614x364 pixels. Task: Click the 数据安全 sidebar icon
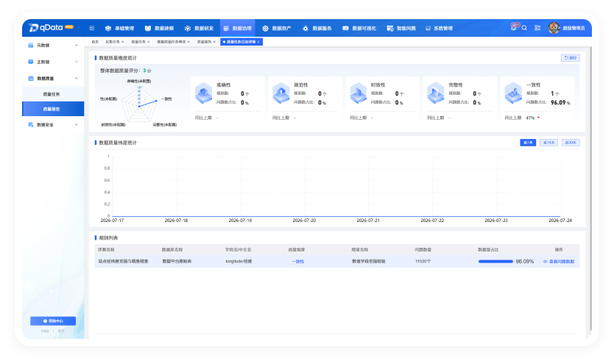[x=30, y=125]
